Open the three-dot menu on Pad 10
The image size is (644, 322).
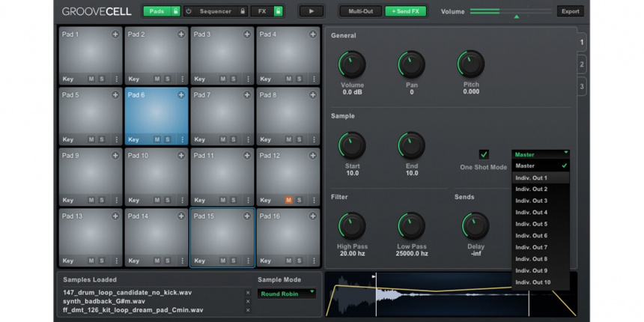(183, 200)
